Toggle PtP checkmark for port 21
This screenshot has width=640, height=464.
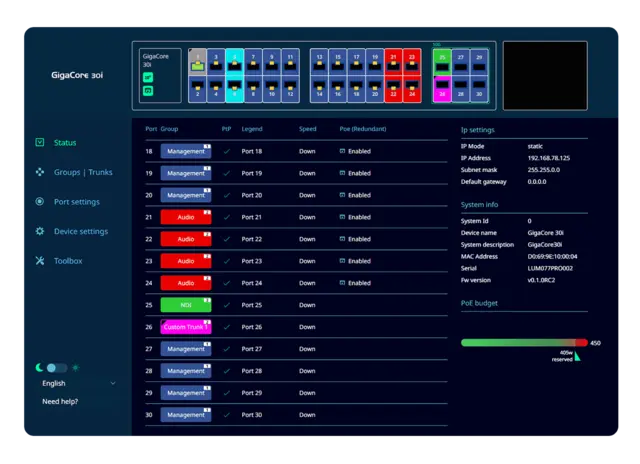(x=227, y=217)
